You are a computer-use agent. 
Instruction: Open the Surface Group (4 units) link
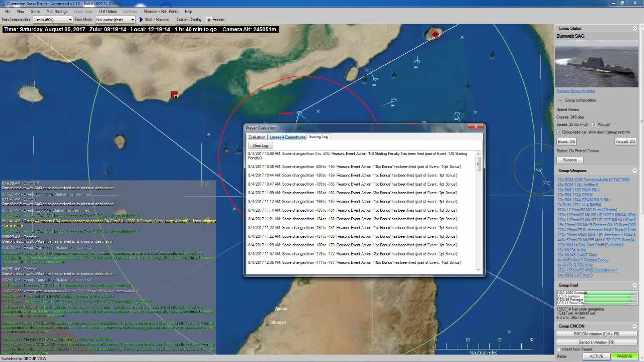point(576,91)
